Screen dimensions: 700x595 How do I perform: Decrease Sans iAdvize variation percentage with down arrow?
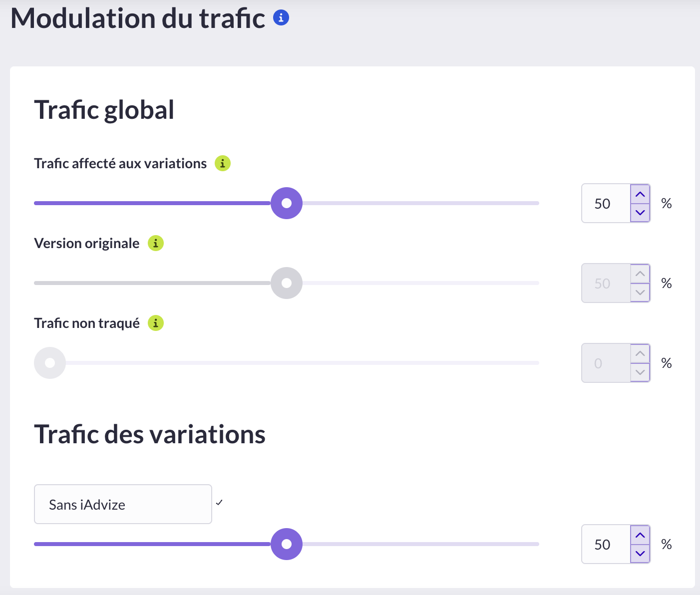(x=640, y=554)
